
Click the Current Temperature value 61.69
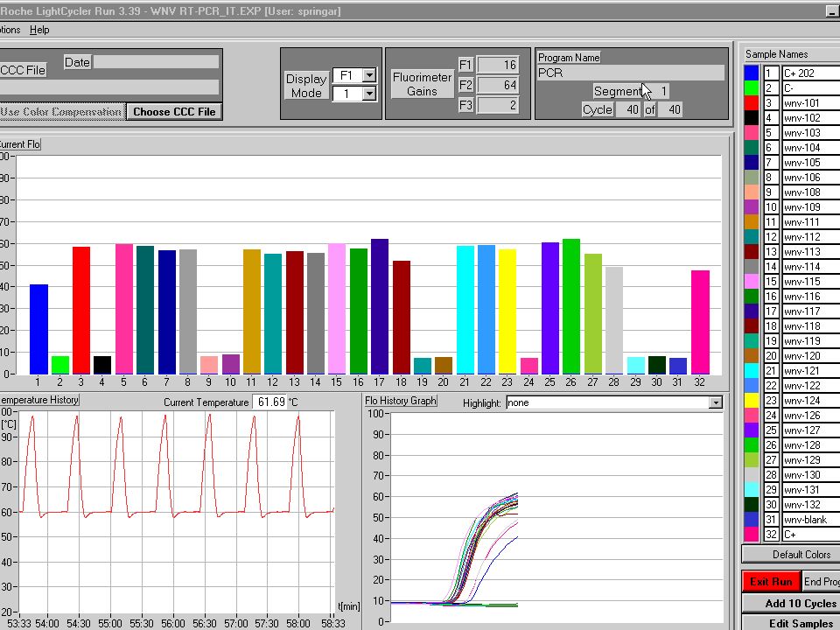tap(270, 402)
